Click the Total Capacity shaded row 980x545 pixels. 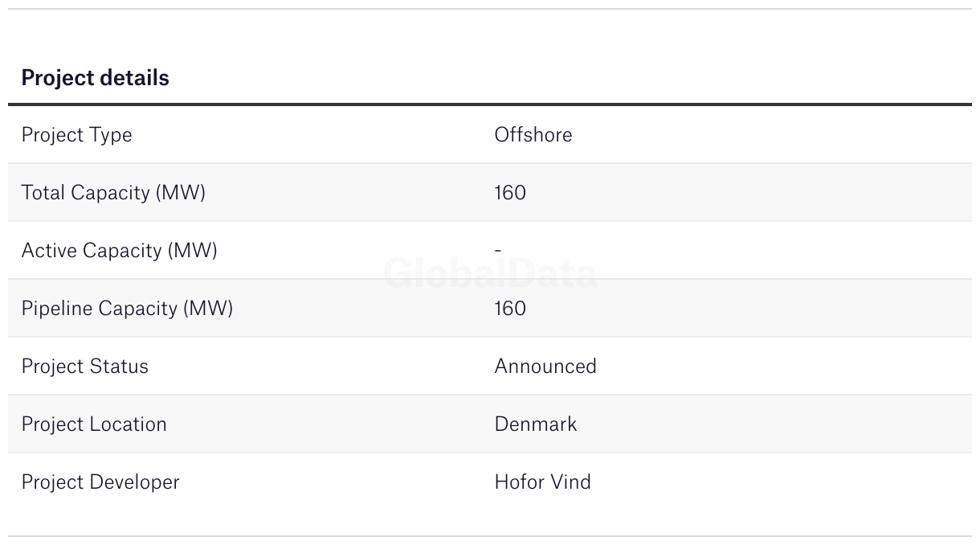(490, 193)
